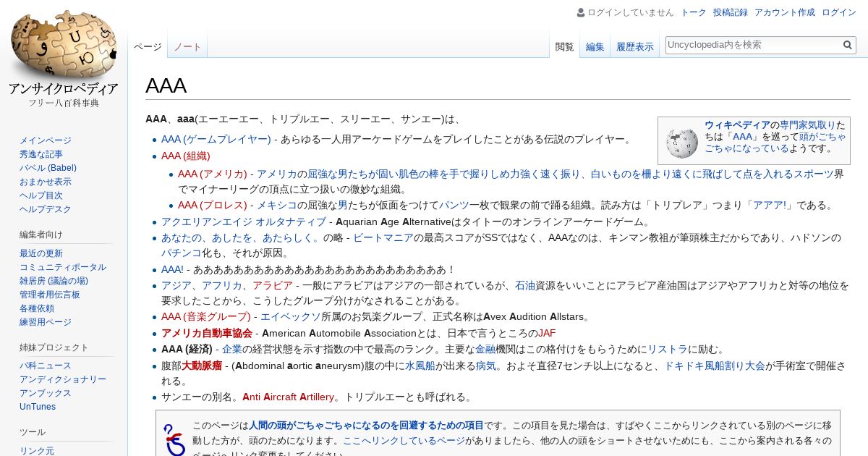Open red link AAA (プロレス)
868x456 pixels.
tap(213, 205)
